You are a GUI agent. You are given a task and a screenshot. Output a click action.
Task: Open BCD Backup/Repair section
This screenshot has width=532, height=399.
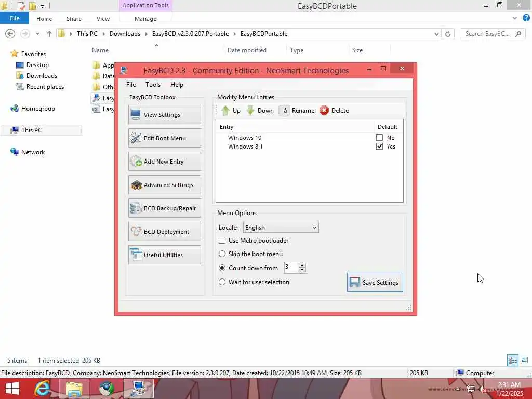[165, 208]
